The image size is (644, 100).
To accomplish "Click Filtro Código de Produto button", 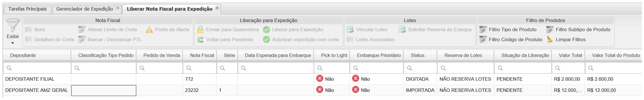I will [x=515, y=40].
